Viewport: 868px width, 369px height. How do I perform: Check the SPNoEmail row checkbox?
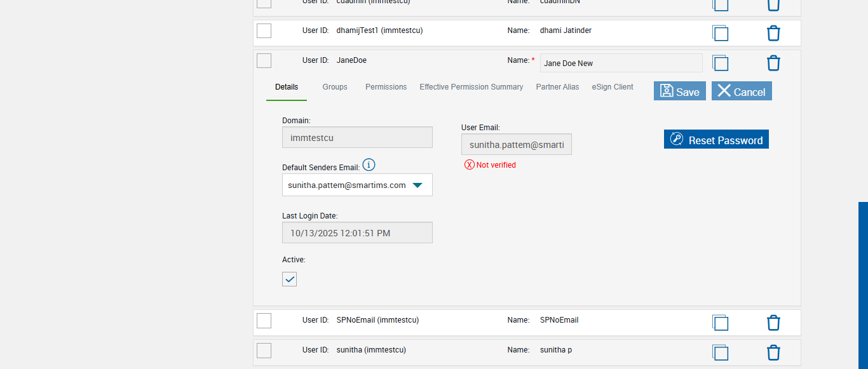click(x=264, y=321)
